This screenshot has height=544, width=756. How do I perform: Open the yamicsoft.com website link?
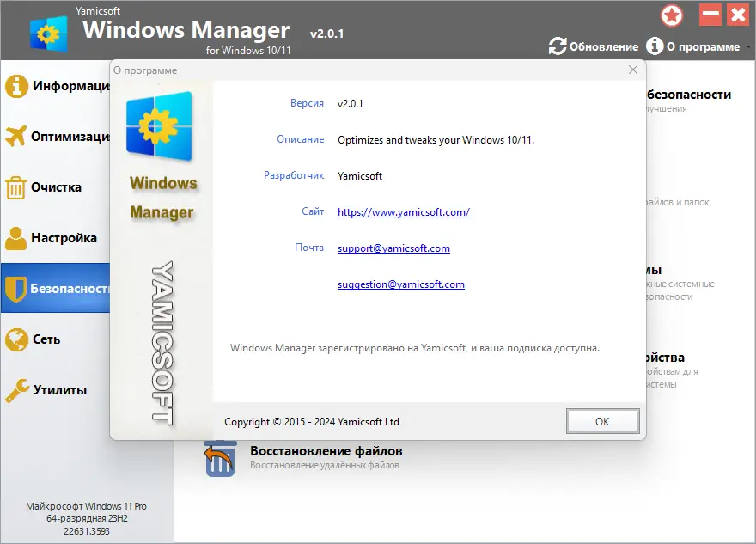404,212
